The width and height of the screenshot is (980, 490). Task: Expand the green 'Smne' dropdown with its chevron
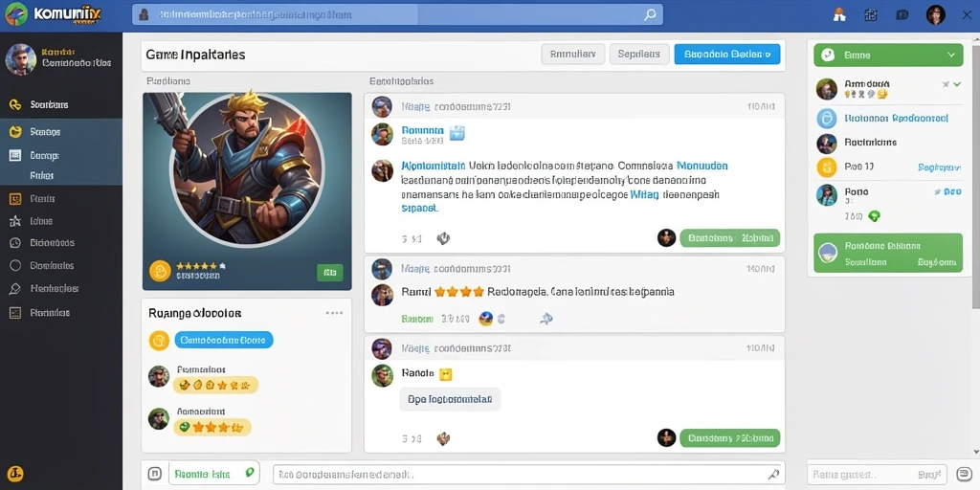tap(951, 55)
